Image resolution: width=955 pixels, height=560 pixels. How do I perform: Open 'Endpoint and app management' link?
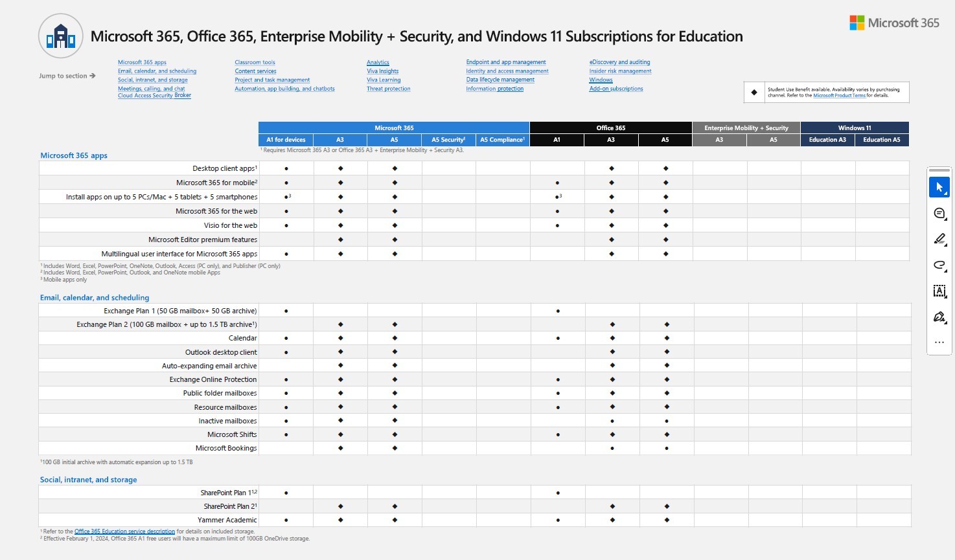tap(506, 62)
